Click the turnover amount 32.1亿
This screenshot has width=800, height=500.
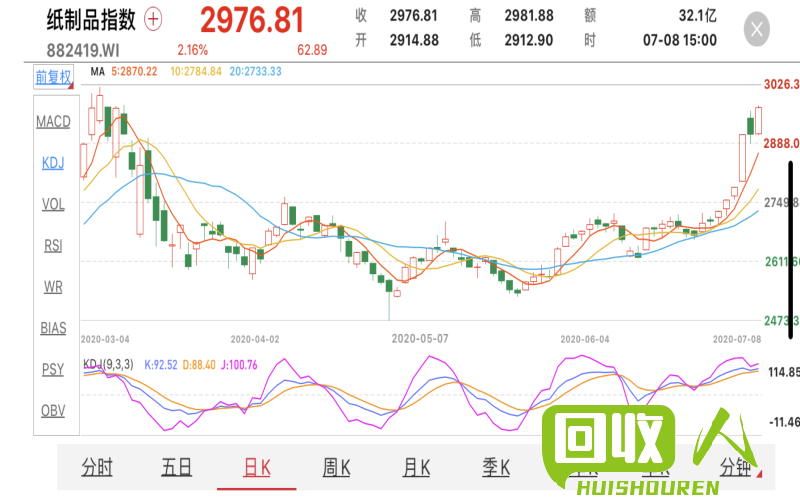pyautogui.click(x=697, y=16)
